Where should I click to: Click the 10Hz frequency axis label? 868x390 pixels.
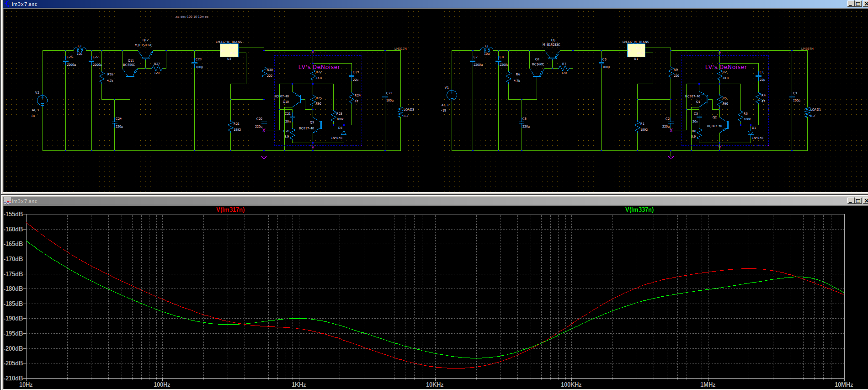26,385
